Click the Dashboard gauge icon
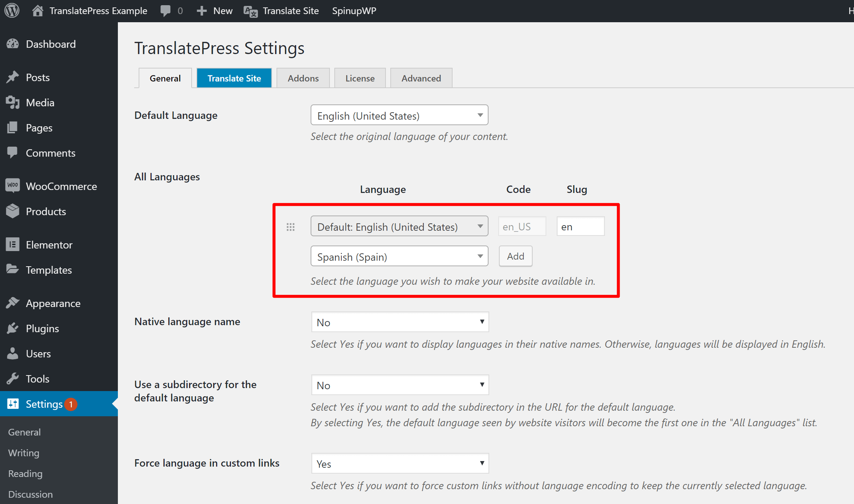Image resolution: width=854 pixels, height=504 pixels. coord(13,44)
